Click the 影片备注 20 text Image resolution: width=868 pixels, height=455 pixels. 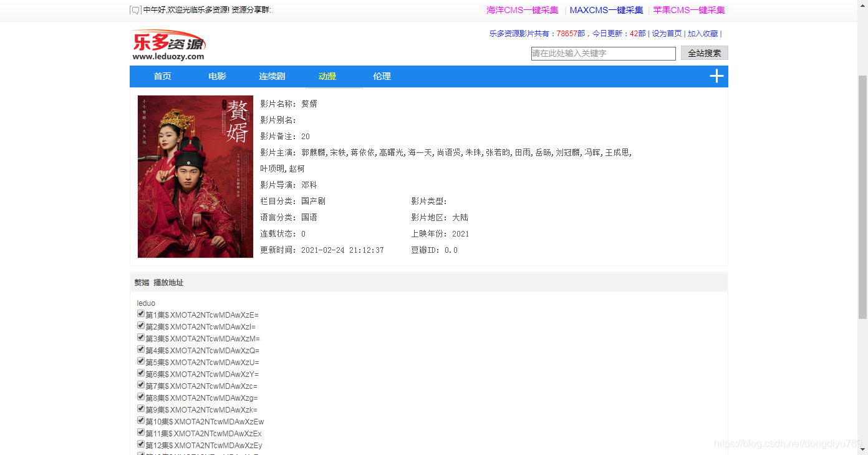coord(285,137)
